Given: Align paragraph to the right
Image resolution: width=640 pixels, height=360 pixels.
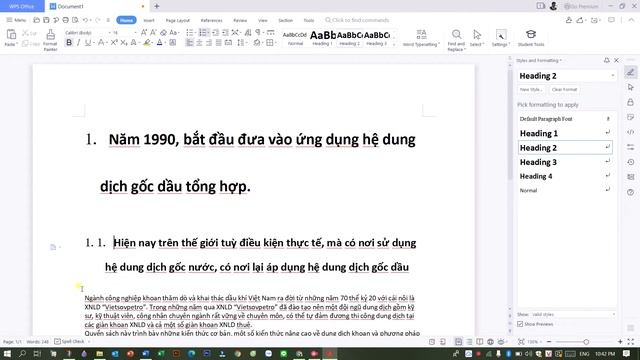Looking at the screenshot, I should [209, 42].
